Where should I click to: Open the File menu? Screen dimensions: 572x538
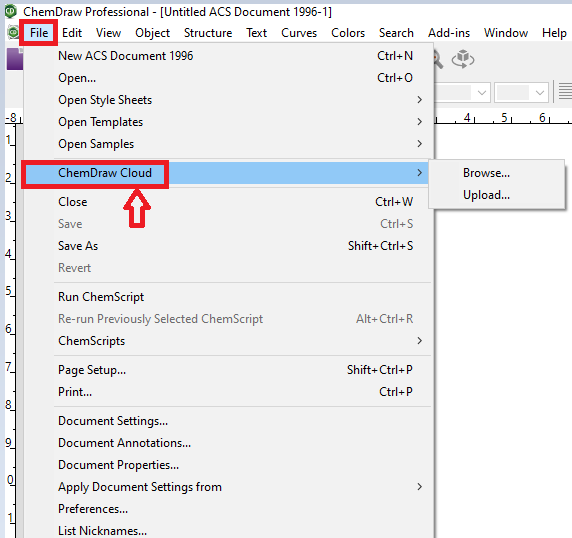pos(39,33)
